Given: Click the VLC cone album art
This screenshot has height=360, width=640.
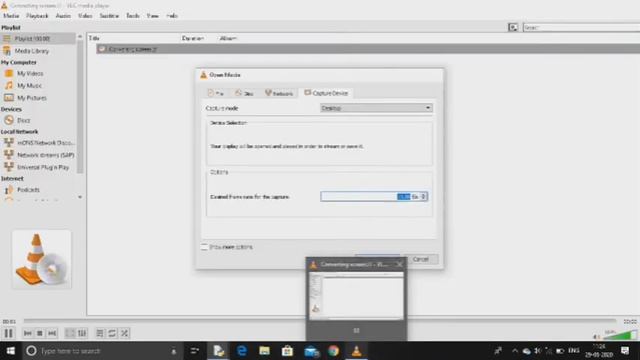Looking at the screenshot, I should coord(42,259).
